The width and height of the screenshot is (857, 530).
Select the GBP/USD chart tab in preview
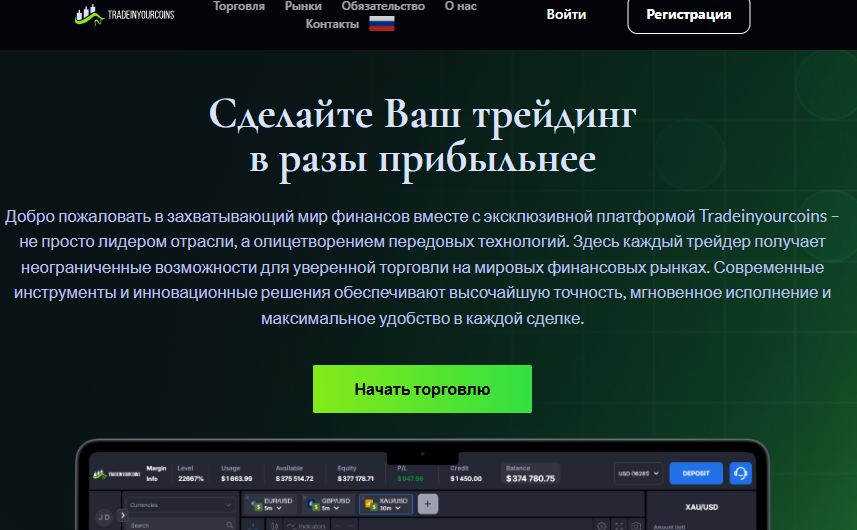click(x=330, y=504)
